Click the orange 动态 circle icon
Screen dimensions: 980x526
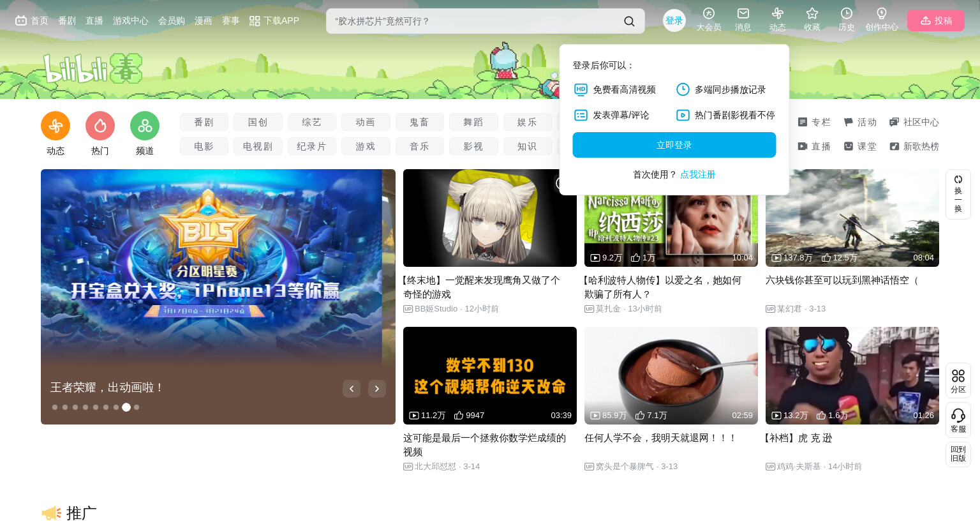click(56, 126)
